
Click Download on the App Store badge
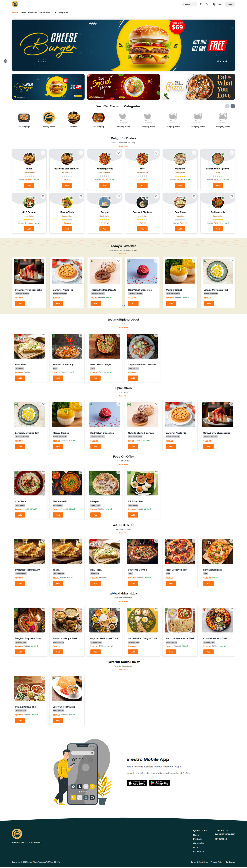(137, 783)
